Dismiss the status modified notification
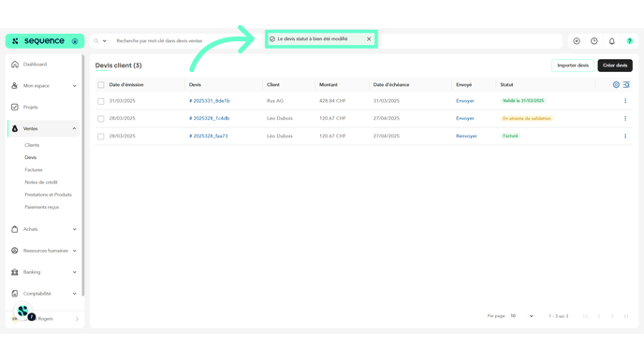644x362 pixels. 369,39
